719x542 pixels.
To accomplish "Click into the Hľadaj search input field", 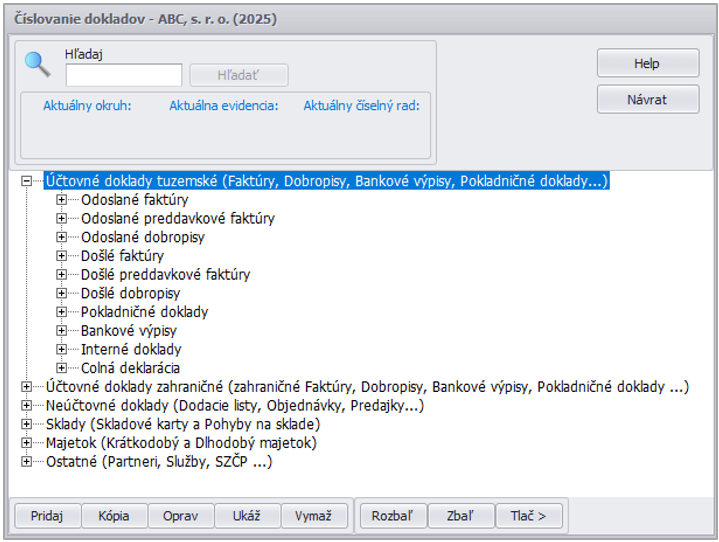I will (x=124, y=75).
